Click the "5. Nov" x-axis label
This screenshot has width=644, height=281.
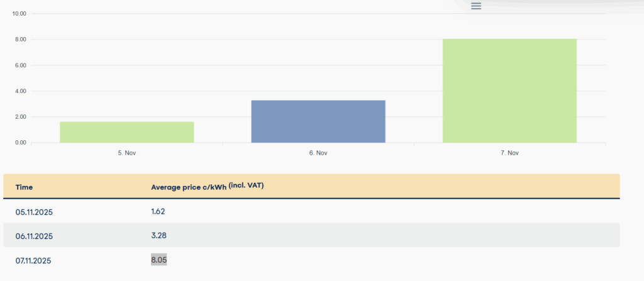coord(127,153)
